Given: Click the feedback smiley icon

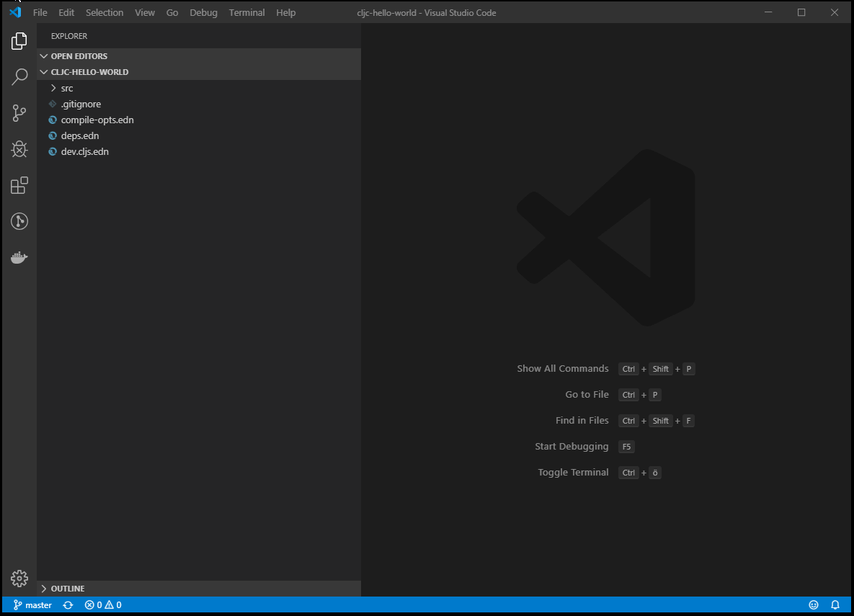Looking at the screenshot, I should tap(814, 605).
